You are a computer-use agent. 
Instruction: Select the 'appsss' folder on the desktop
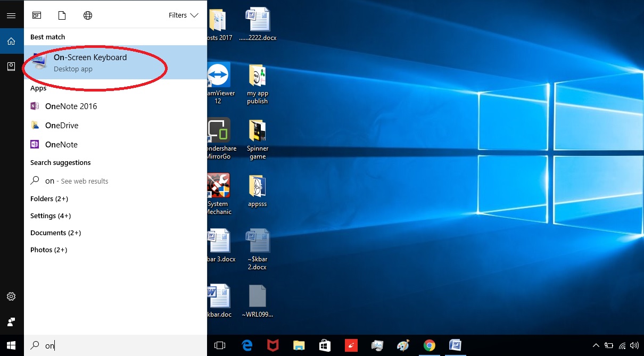point(258,191)
